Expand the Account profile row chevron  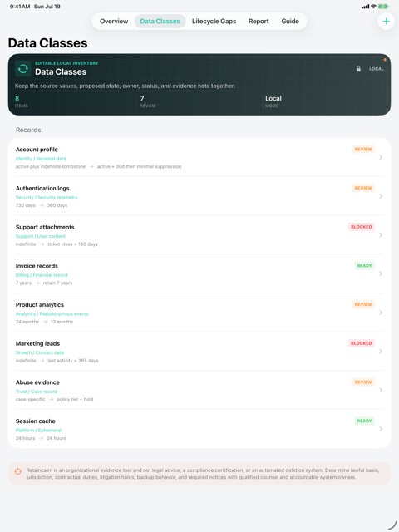pos(381,157)
